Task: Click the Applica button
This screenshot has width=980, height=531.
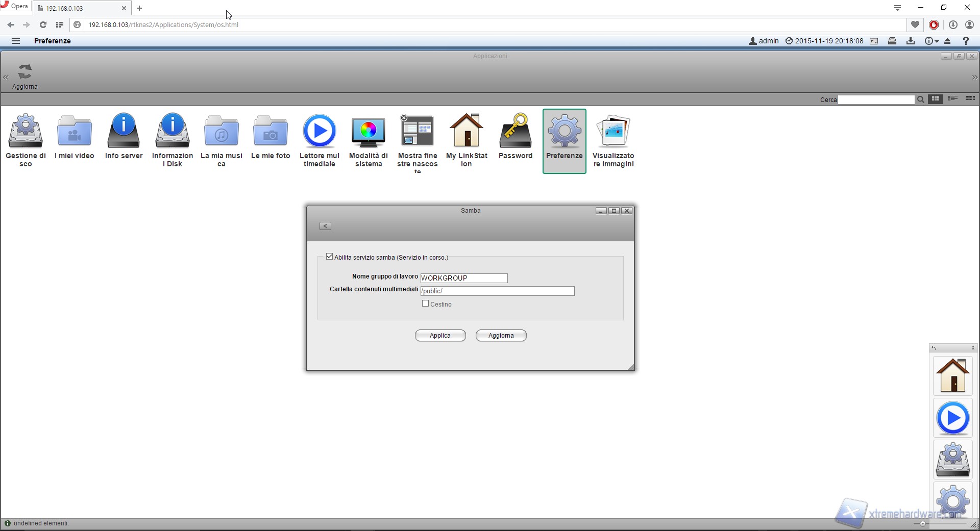Action: pyautogui.click(x=440, y=336)
